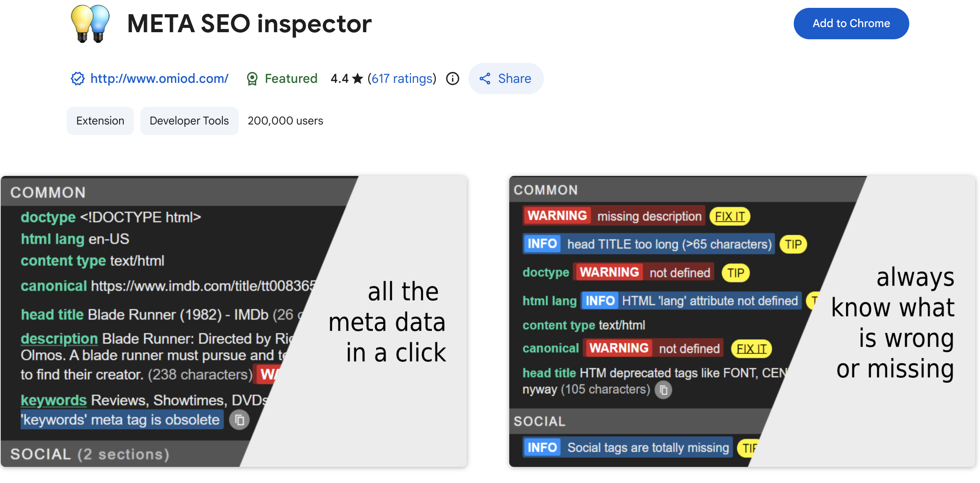Viewport: 980px width, 483px height.
Task: Click the star icon in the 4.4 rating
Action: pos(357,79)
